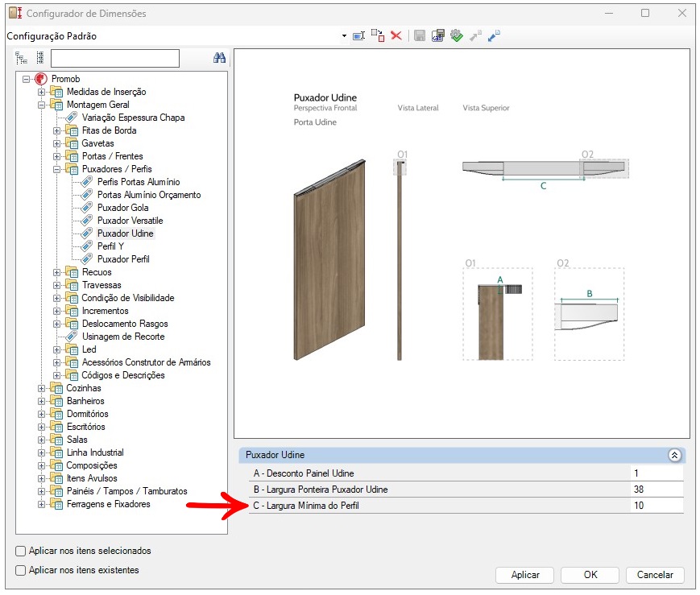Open the Configuração Padrão dropdown arrow
Image resolution: width=700 pixels, height=595 pixels.
coord(344,36)
